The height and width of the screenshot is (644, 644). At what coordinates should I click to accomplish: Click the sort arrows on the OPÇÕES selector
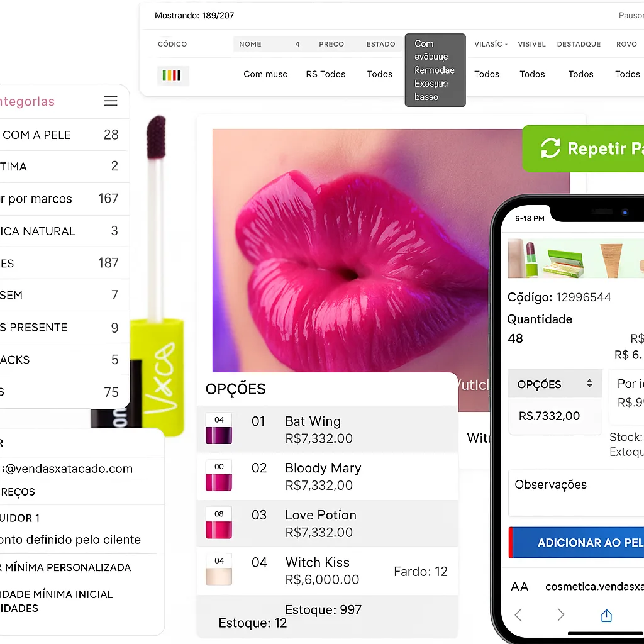[x=590, y=384]
